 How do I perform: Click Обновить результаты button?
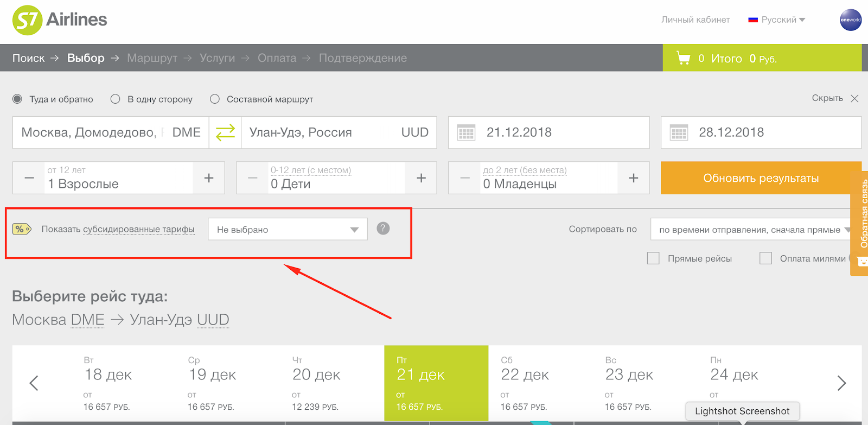[x=761, y=178]
